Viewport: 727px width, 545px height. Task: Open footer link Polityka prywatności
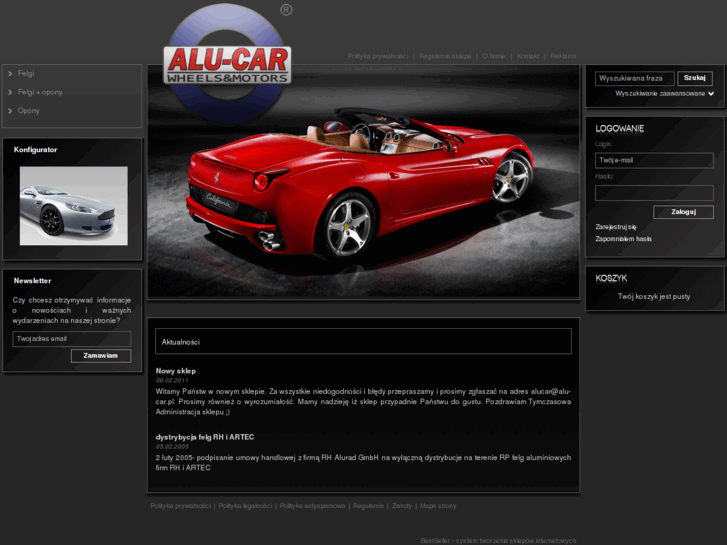[x=180, y=506]
